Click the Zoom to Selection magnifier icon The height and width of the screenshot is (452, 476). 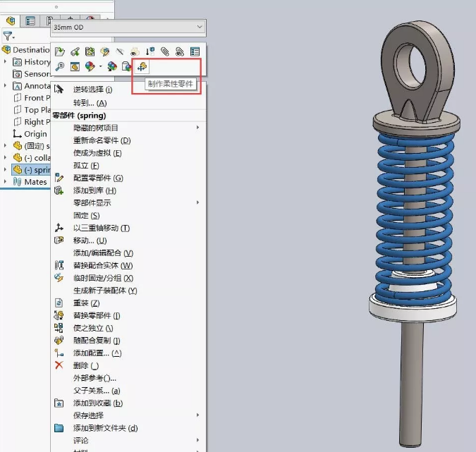(60, 67)
